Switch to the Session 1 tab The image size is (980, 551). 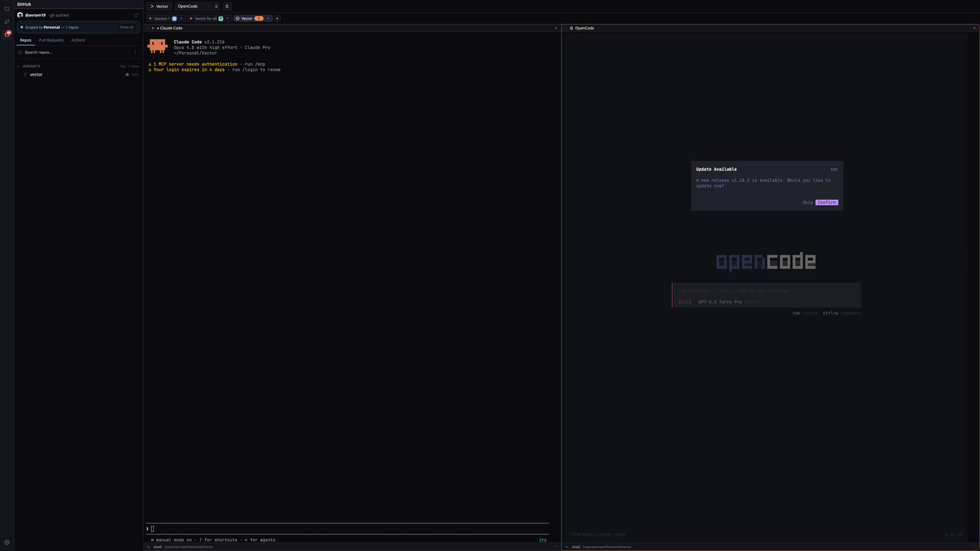(162, 18)
